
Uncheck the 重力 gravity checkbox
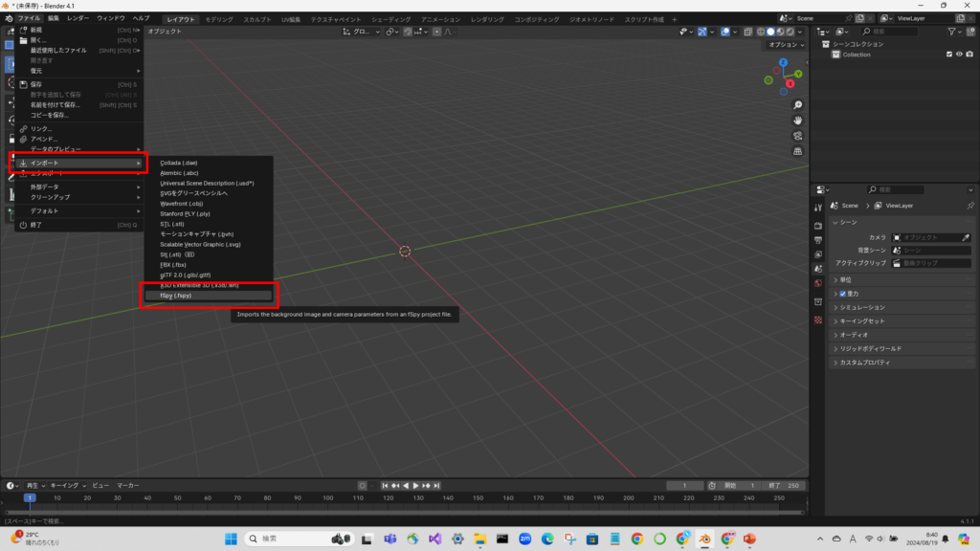point(842,294)
